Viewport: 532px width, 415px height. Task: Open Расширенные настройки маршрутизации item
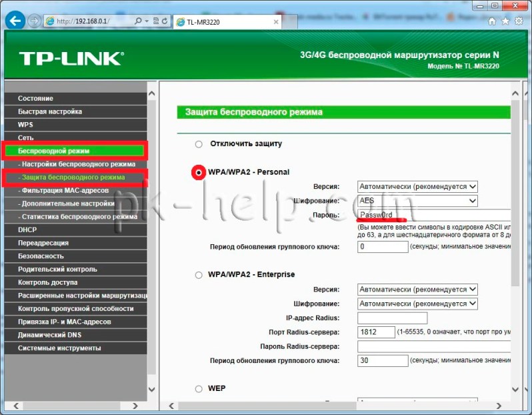tap(75, 296)
